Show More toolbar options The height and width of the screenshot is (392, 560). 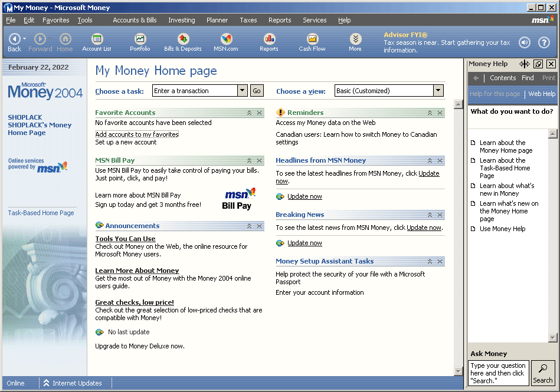(x=355, y=38)
